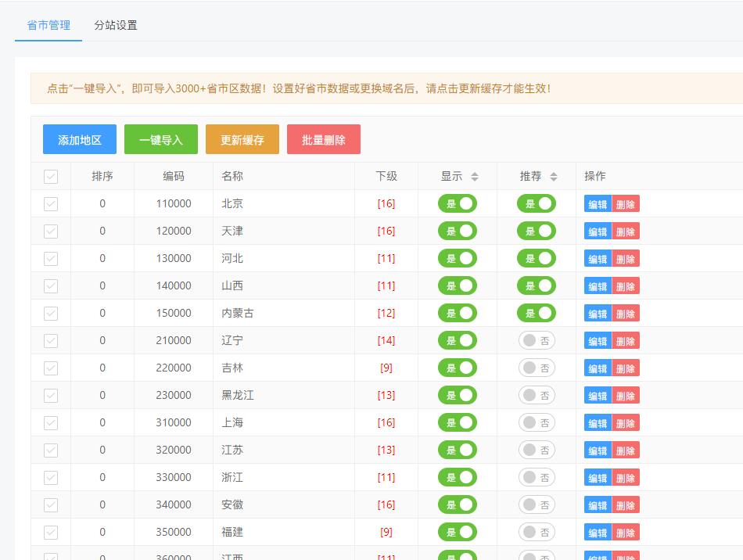743x560 pixels.
Task: Delete the 山西 row
Action: coord(626,286)
